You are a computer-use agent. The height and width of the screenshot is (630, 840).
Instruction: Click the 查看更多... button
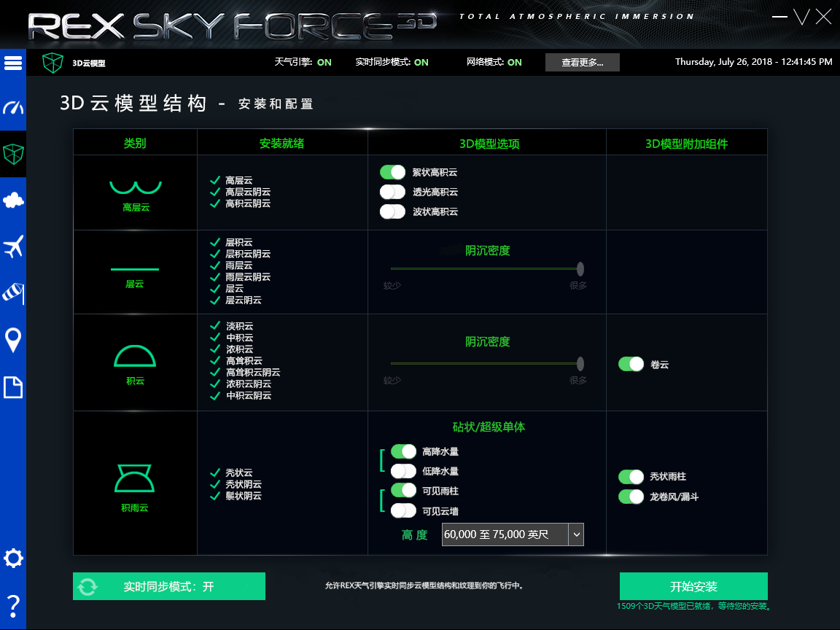tap(582, 63)
